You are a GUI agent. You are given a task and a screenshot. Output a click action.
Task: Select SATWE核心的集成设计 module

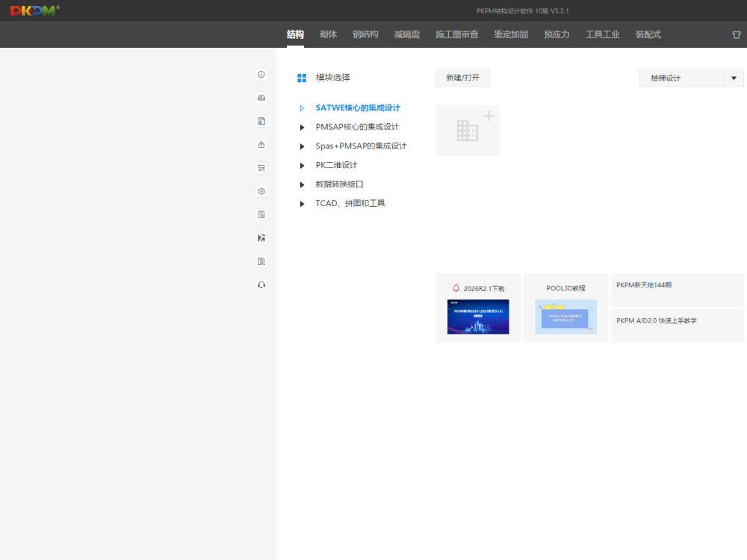pos(358,108)
